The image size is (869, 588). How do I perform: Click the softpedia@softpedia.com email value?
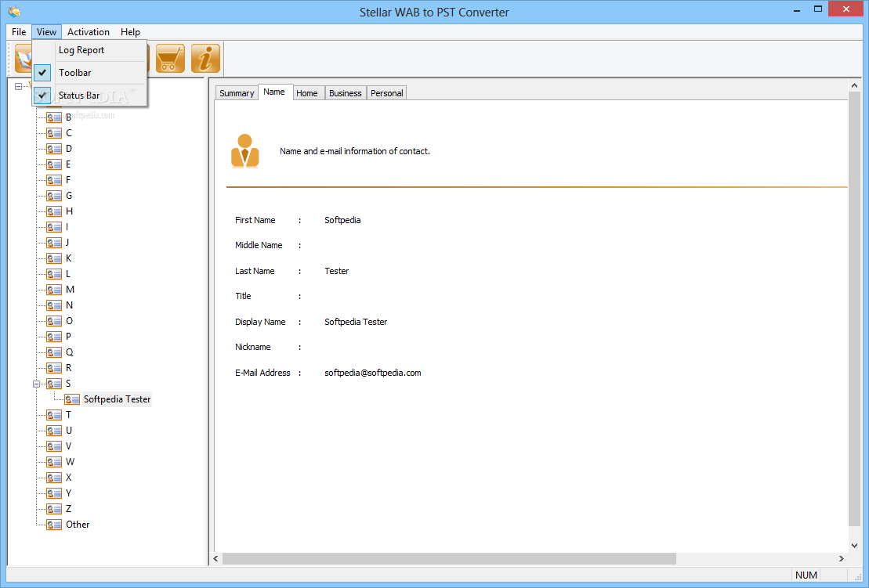tap(372, 373)
